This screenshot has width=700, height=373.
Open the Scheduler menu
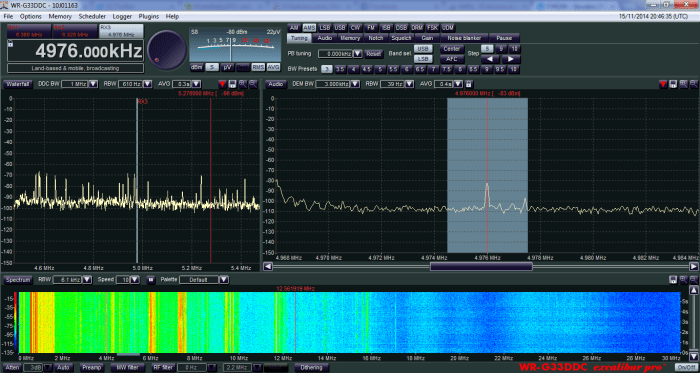pos(92,17)
